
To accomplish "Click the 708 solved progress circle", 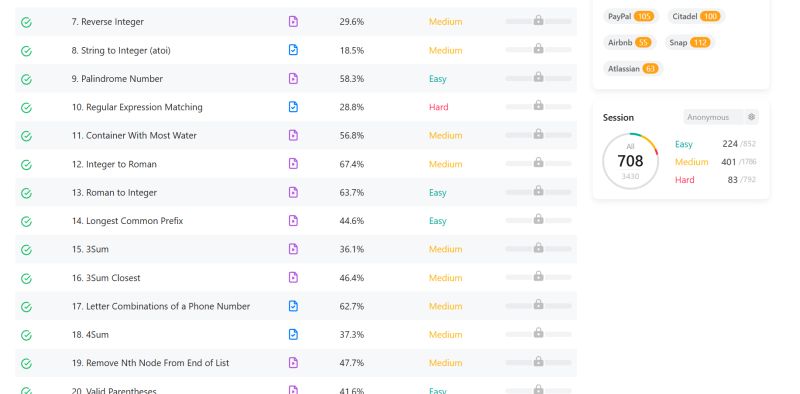I will coord(630,161).
